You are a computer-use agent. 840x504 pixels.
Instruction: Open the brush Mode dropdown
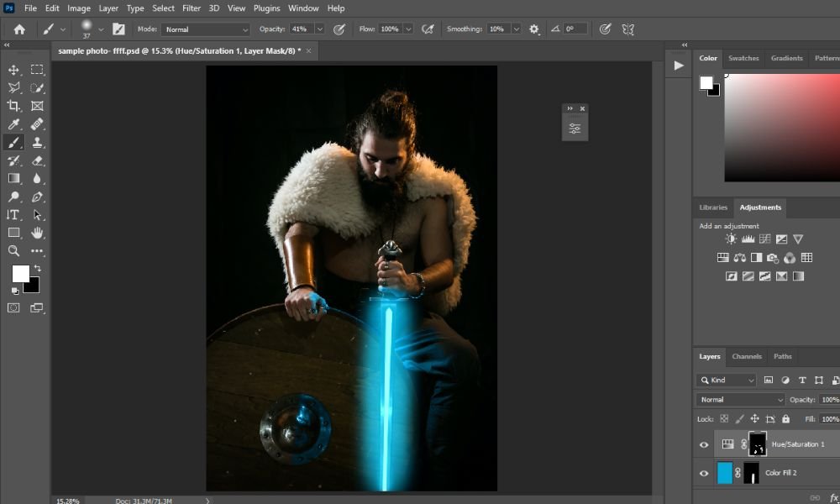pyautogui.click(x=206, y=29)
